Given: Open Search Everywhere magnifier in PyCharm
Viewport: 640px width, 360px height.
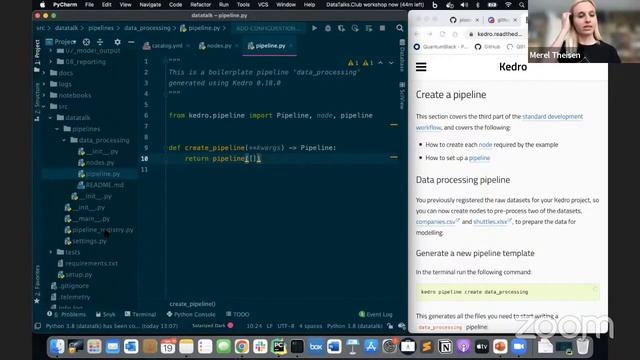Looking at the screenshot, I should (400, 28).
